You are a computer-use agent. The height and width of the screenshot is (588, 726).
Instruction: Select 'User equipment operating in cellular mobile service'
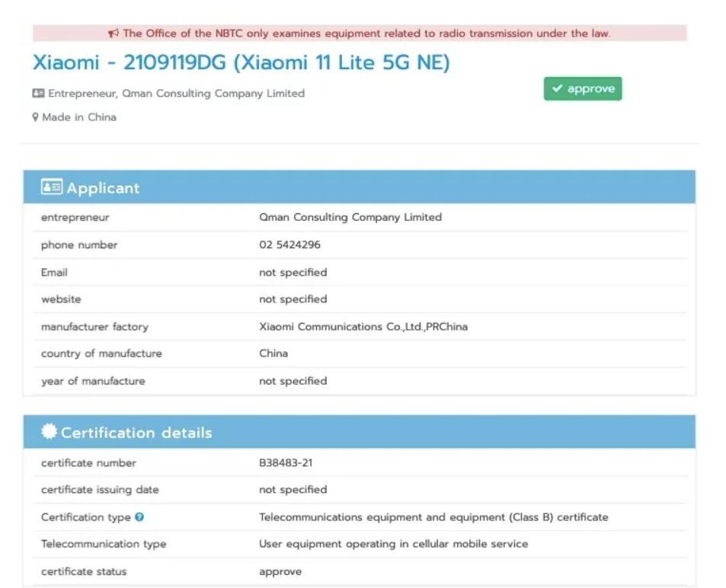[x=394, y=544]
